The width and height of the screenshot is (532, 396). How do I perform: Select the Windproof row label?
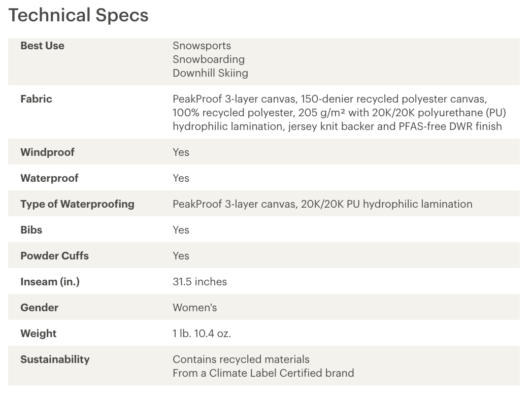(x=48, y=152)
